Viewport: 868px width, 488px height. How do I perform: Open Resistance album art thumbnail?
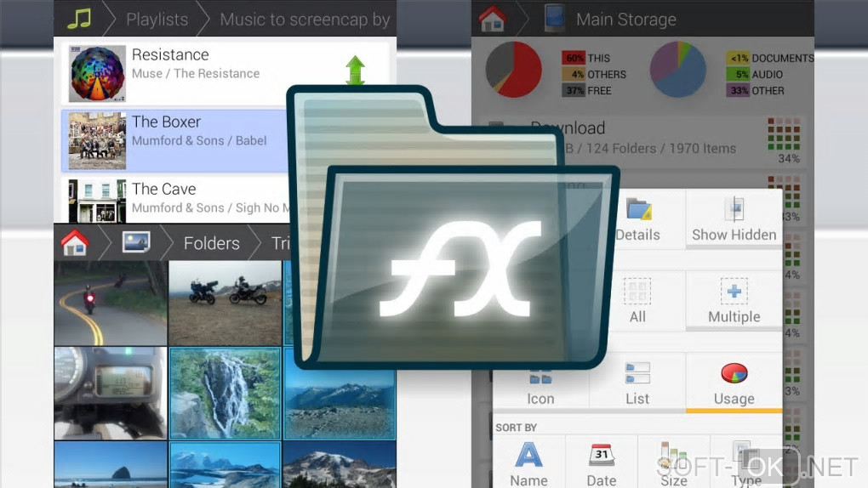(x=97, y=73)
